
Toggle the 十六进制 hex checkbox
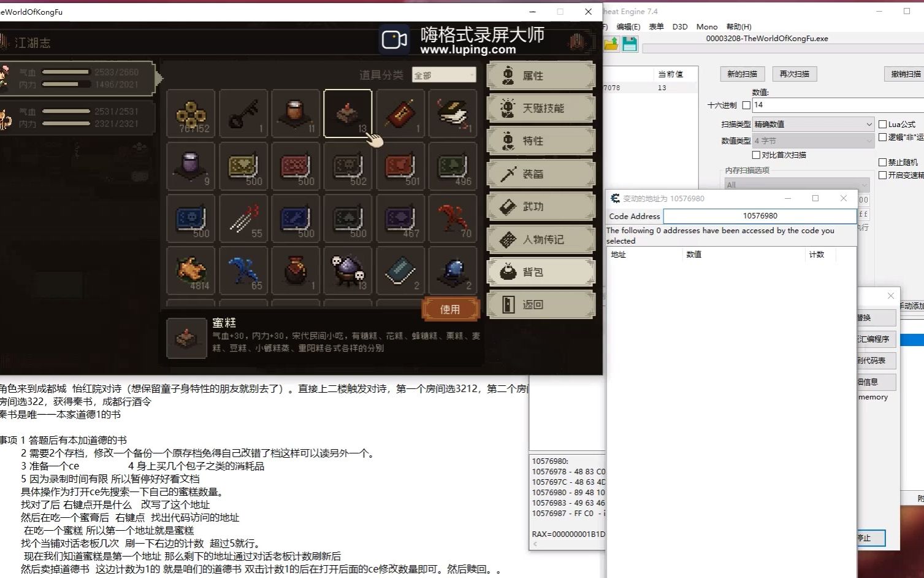(746, 106)
